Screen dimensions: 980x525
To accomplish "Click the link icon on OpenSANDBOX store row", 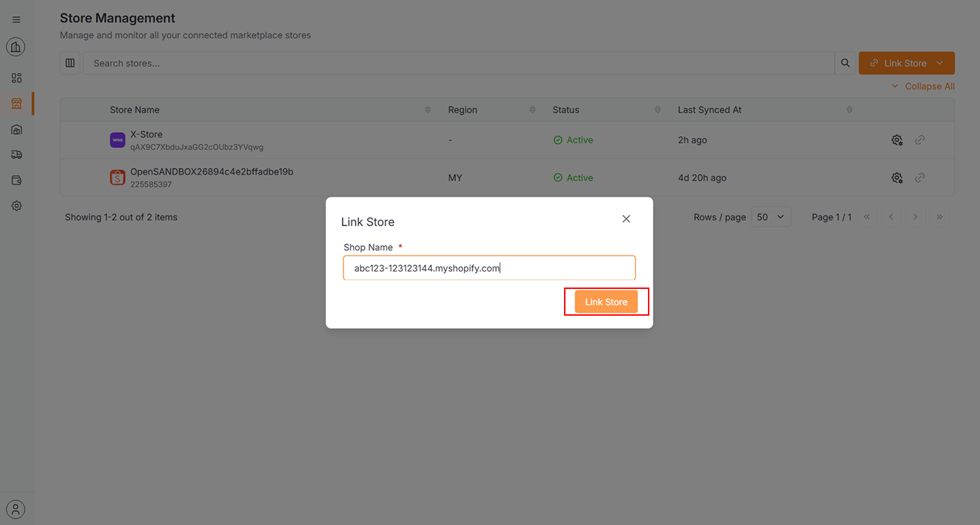I will tap(919, 178).
